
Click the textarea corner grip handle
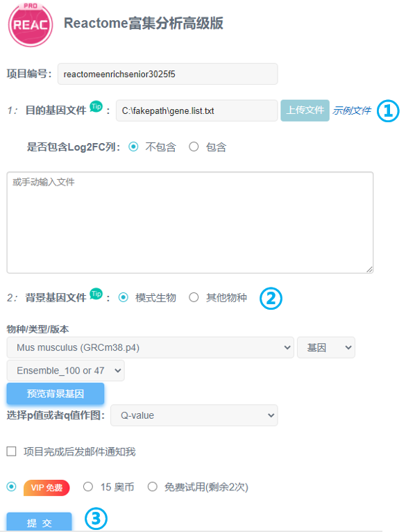[x=369, y=269]
